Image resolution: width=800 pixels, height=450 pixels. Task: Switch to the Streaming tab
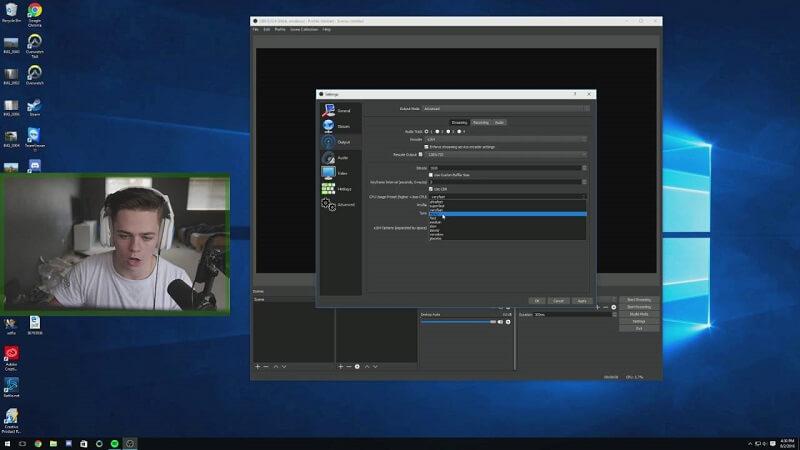[459, 122]
